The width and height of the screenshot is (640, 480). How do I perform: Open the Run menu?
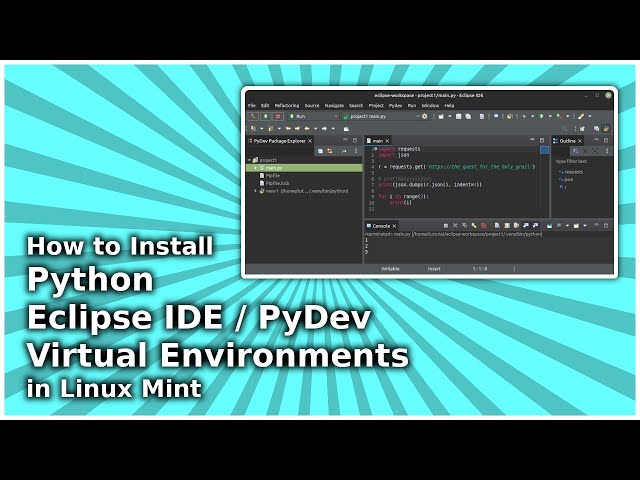point(412,106)
